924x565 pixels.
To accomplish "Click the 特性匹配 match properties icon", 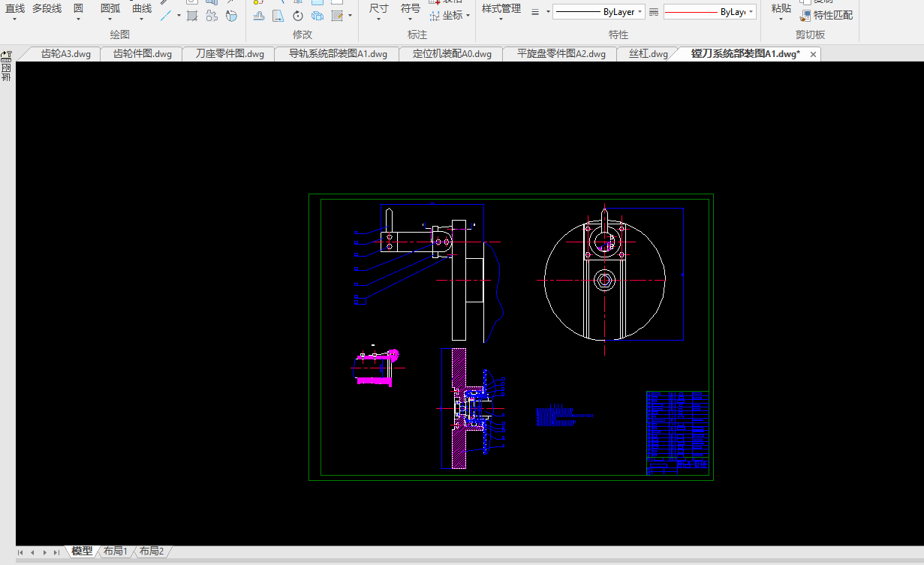I will tap(805, 15).
